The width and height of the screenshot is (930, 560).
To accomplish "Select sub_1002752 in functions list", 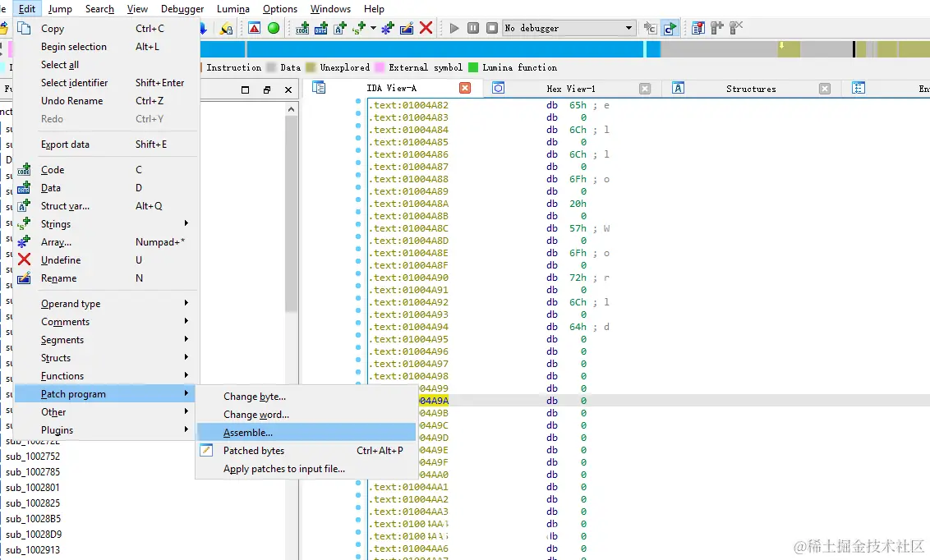I will [33, 457].
